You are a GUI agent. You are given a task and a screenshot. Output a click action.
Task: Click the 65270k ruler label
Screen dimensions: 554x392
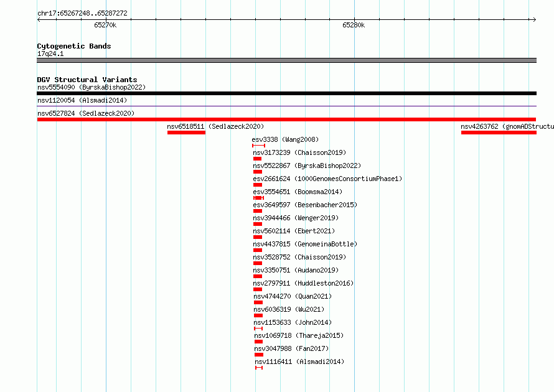[105, 25]
